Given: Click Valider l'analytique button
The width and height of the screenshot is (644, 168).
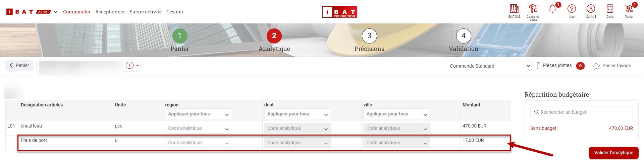Looking at the screenshot, I should [613, 153].
